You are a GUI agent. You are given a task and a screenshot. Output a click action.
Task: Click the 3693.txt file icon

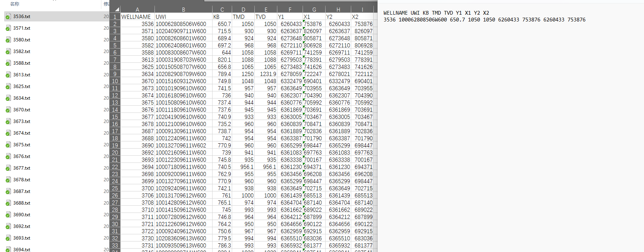click(8, 238)
